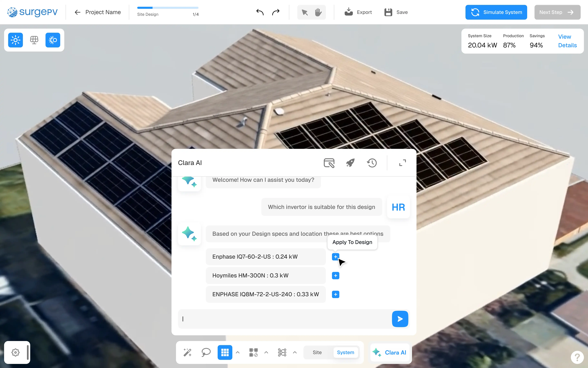Viewport: 588px width, 368px height.
Task: Save the project
Action: (396, 12)
